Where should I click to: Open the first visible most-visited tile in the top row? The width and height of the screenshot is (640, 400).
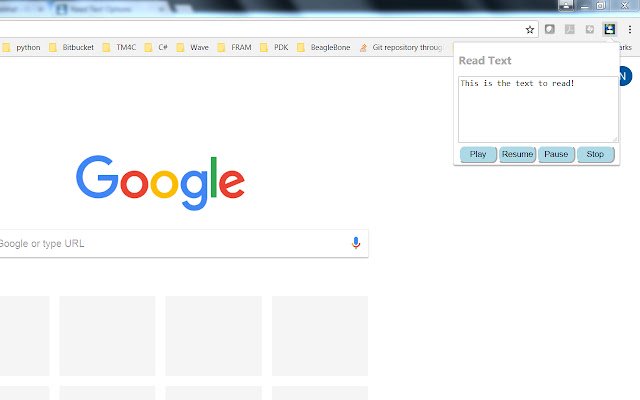coord(24,336)
